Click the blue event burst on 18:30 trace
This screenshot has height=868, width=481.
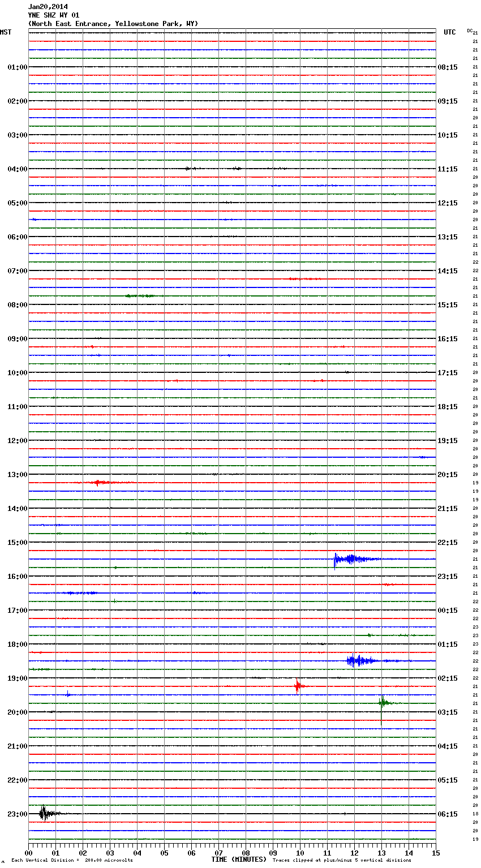(362, 661)
